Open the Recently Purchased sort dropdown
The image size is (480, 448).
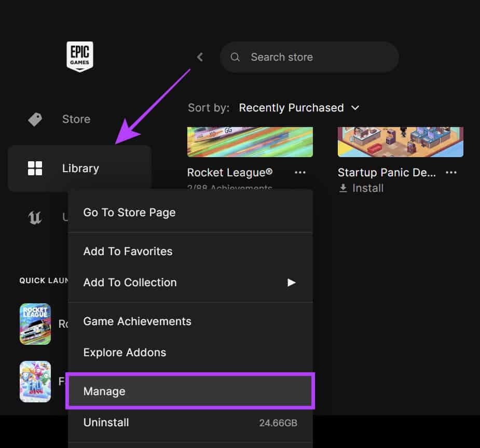click(x=299, y=108)
